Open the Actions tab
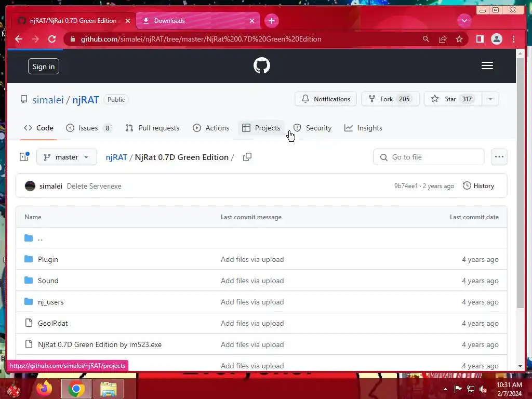The height and width of the screenshot is (399, 532). (x=211, y=128)
